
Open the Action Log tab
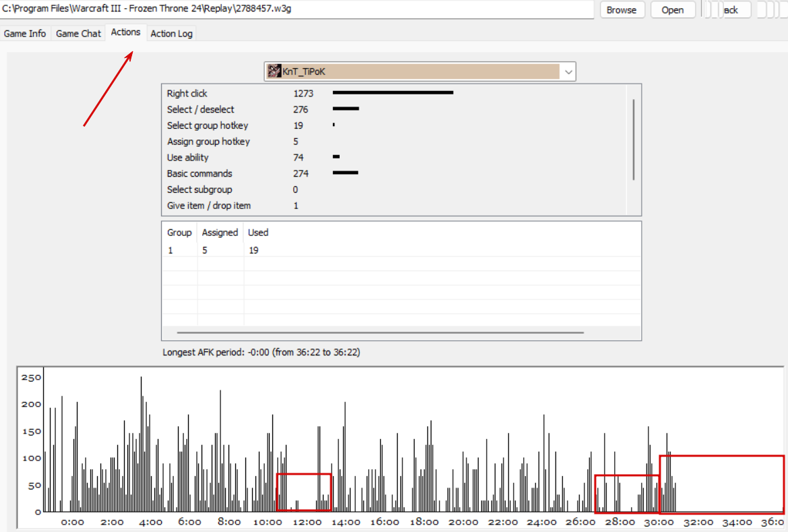(x=171, y=33)
